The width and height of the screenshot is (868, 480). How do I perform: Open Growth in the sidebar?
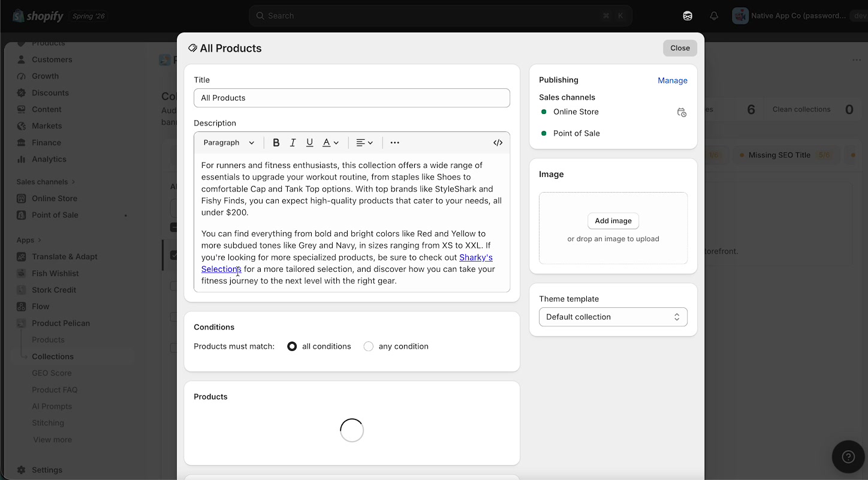click(46, 76)
